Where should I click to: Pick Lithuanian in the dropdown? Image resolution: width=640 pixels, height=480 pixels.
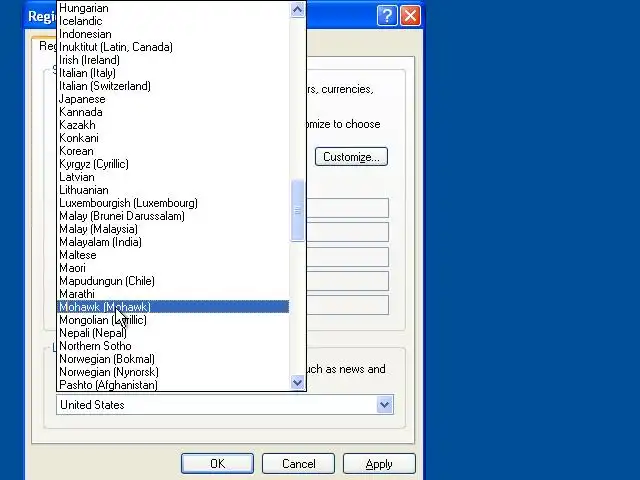(x=173, y=190)
